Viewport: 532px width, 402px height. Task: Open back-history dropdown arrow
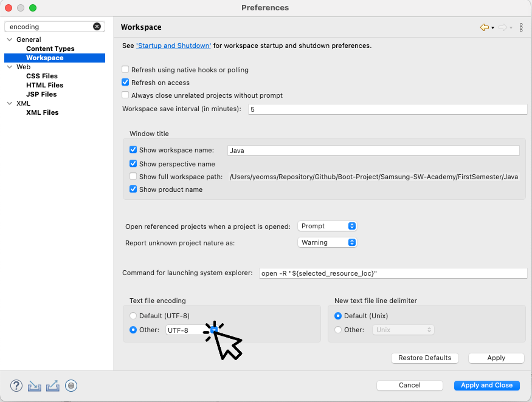coord(492,28)
